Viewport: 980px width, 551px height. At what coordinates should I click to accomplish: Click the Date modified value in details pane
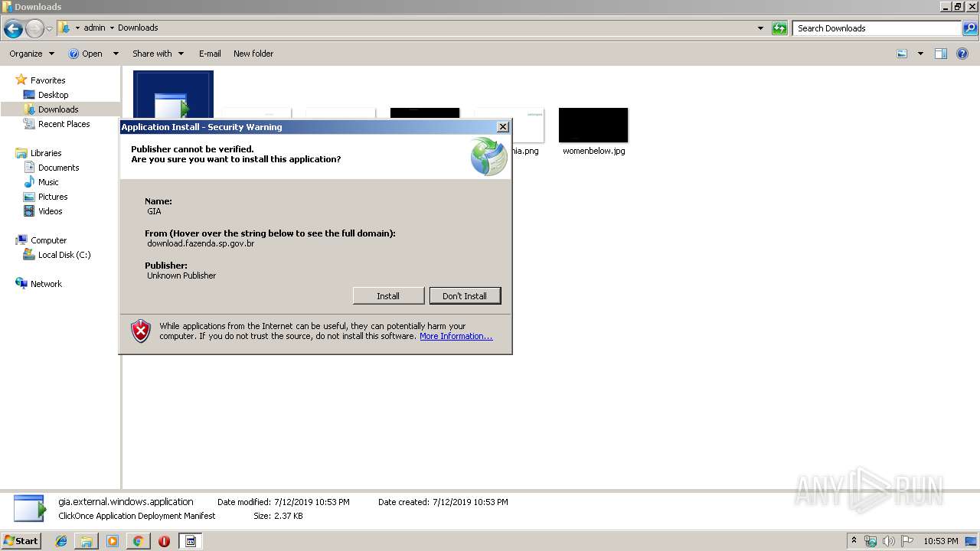coord(312,502)
